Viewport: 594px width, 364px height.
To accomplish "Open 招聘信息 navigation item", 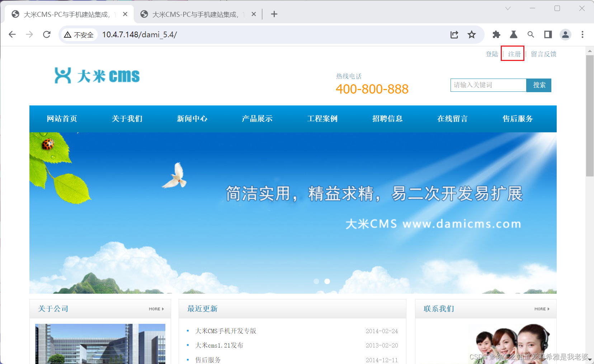I will coord(387,119).
